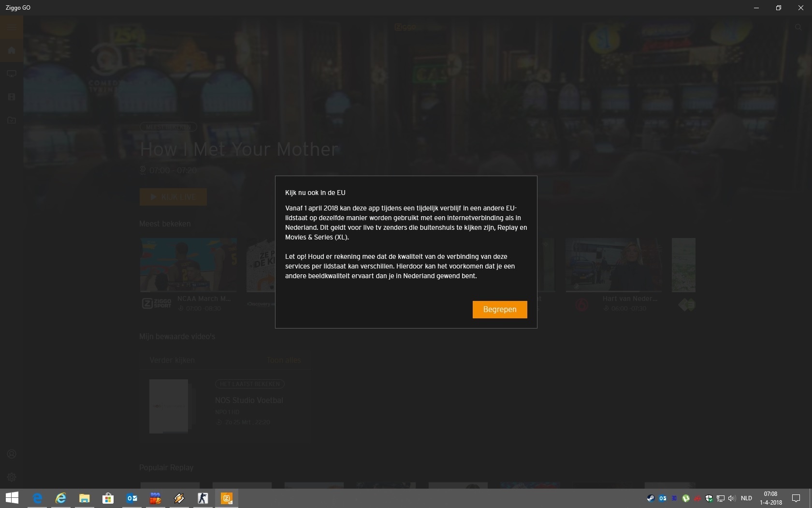
Task: Open Steam icon in the system tray
Action: (651, 498)
